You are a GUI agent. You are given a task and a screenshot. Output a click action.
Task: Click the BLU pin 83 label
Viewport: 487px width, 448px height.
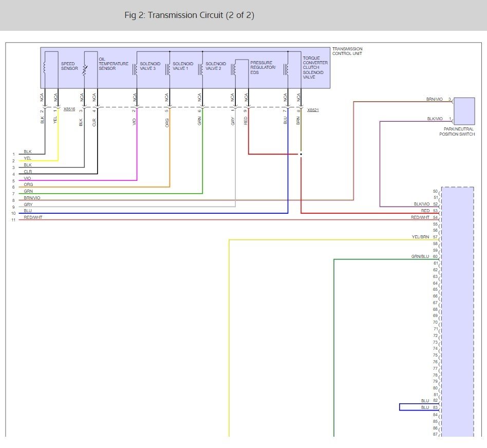coord(429,407)
